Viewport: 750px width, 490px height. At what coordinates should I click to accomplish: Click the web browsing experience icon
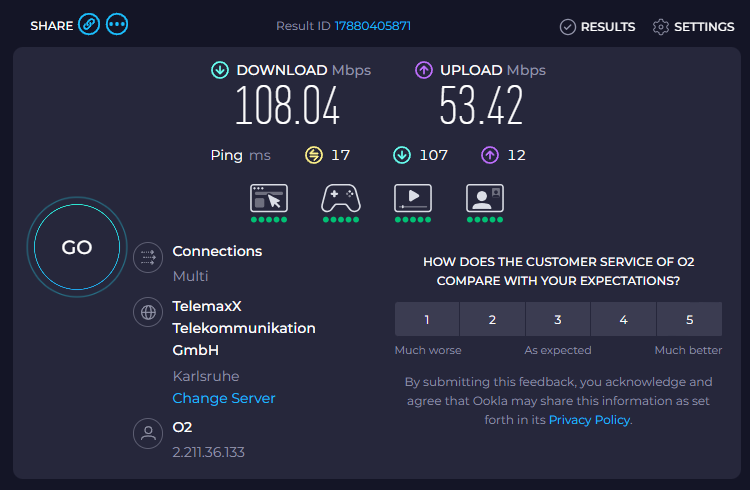coord(269,198)
